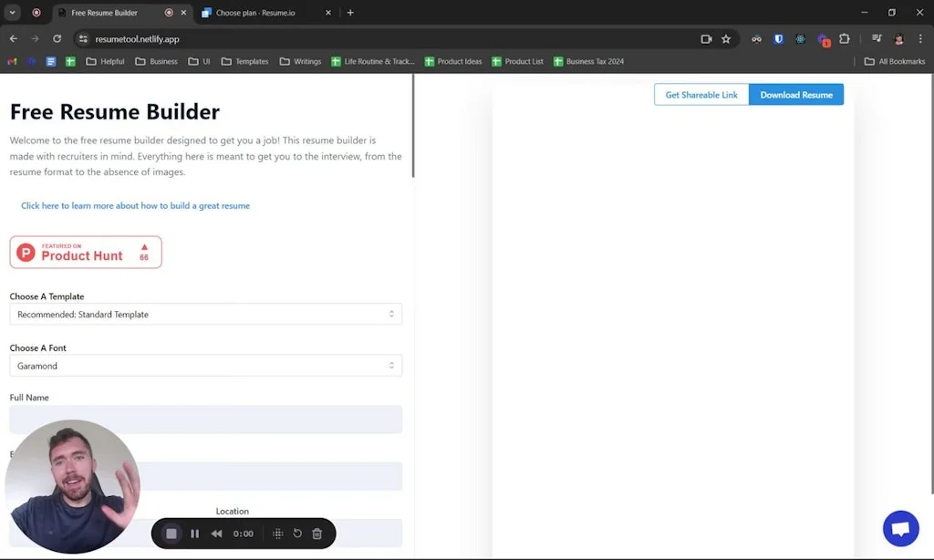Click the Extensions puzzle piece icon
Image resolution: width=934 pixels, height=560 pixels.
[843, 38]
